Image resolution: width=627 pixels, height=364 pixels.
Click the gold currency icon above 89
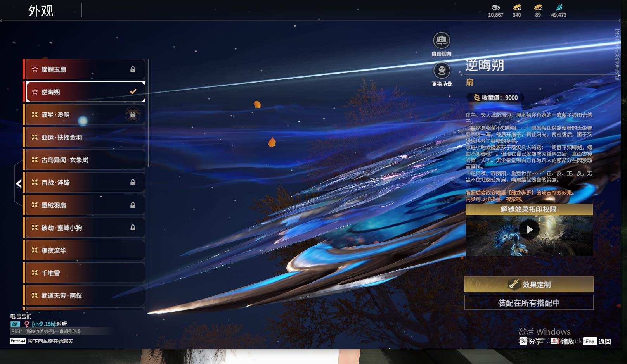click(538, 7)
